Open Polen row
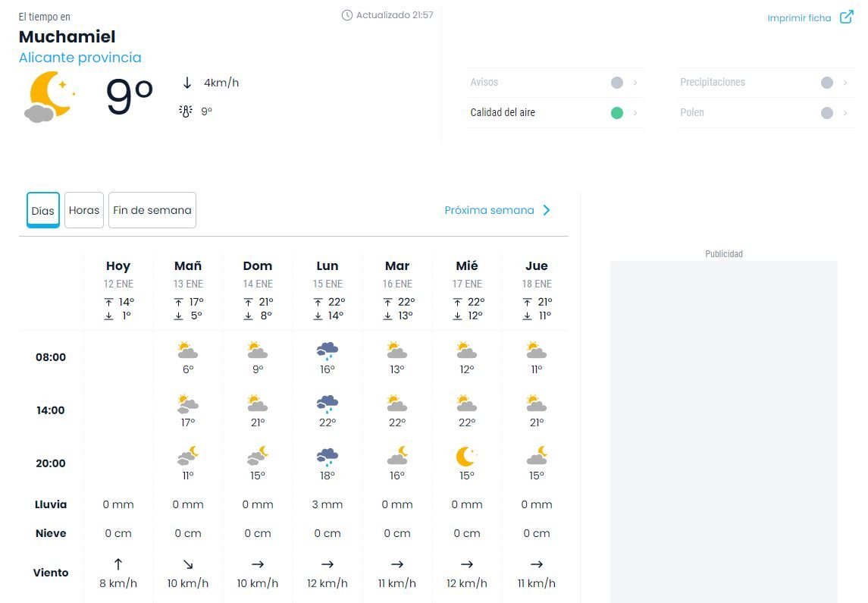Screen dimensions: 868x603 766,113
